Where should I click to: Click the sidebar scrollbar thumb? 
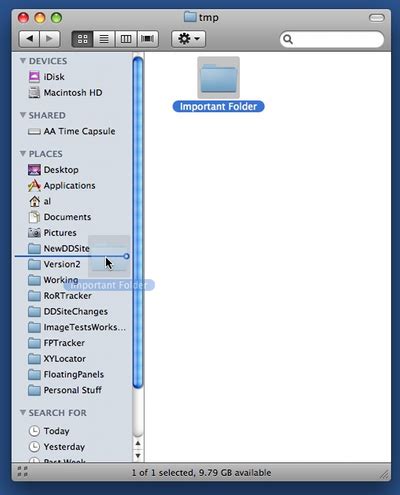click(x=138, y=222)
